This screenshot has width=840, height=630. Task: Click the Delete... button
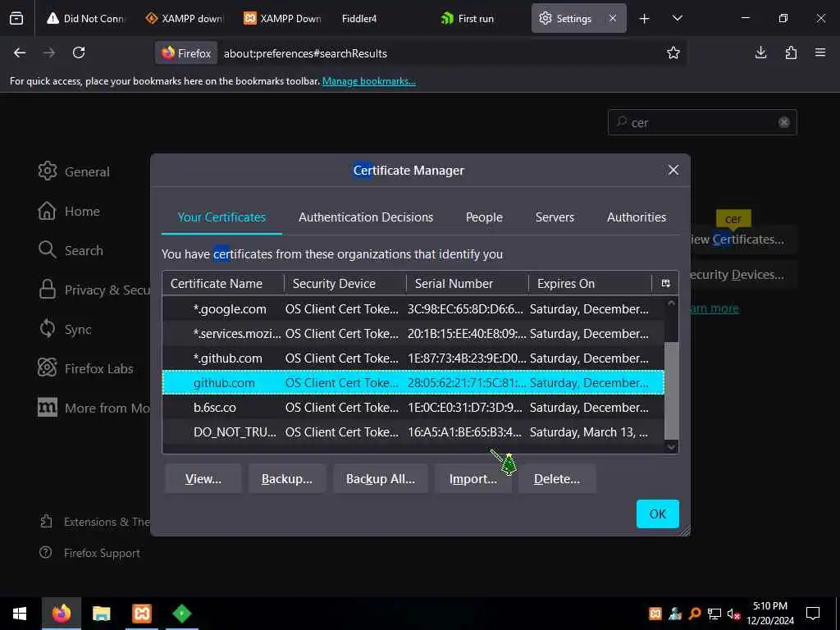[557, 478]
